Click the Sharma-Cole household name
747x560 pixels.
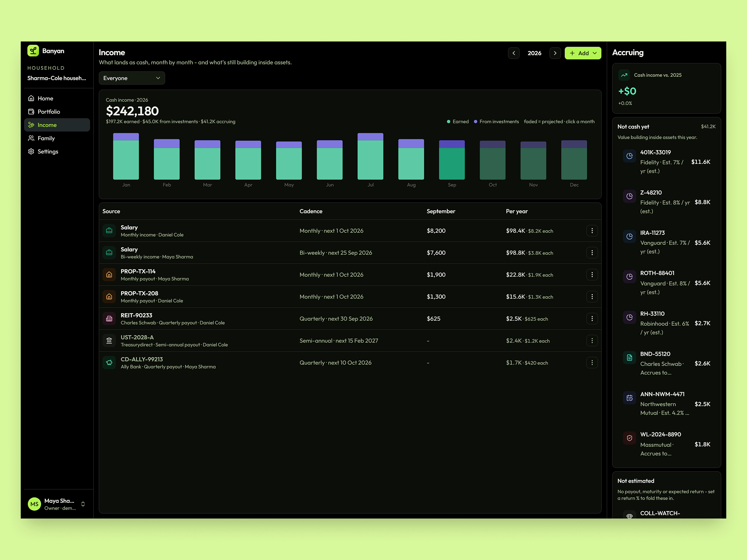tap(57, 78)
